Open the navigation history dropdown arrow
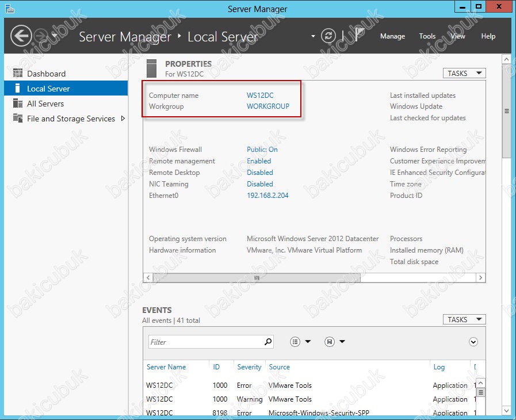This screenshot has width=516, height=420. tap(55, 36)
